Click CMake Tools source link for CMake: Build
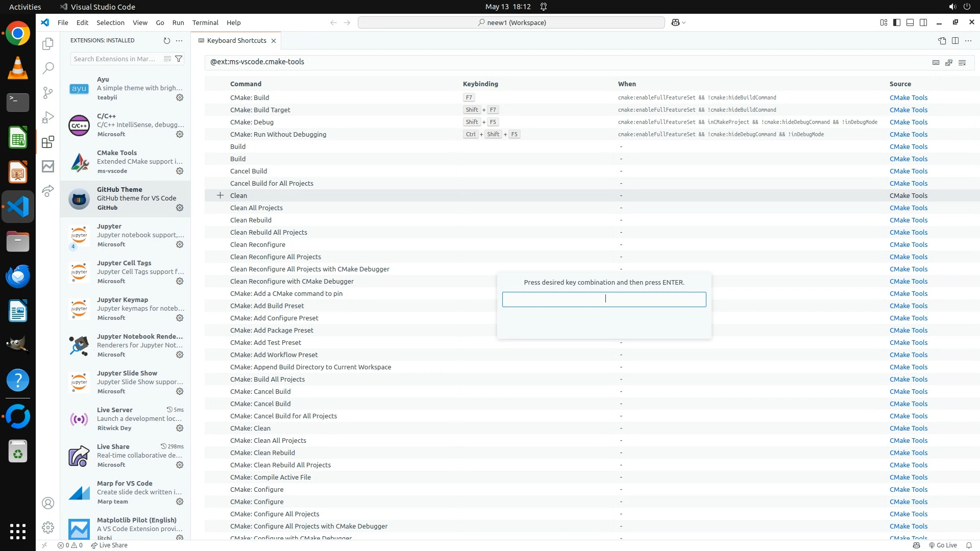This screenshot has height=551, width=980. [908, 97]
